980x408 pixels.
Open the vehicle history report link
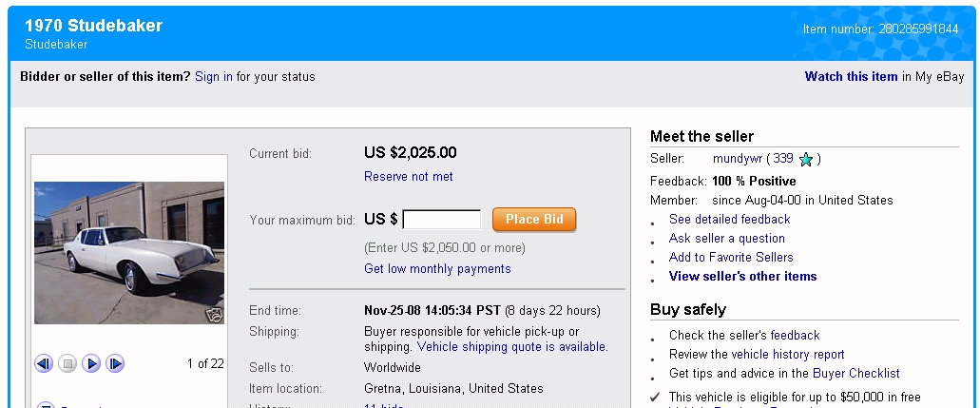click(x=787, y=354)
